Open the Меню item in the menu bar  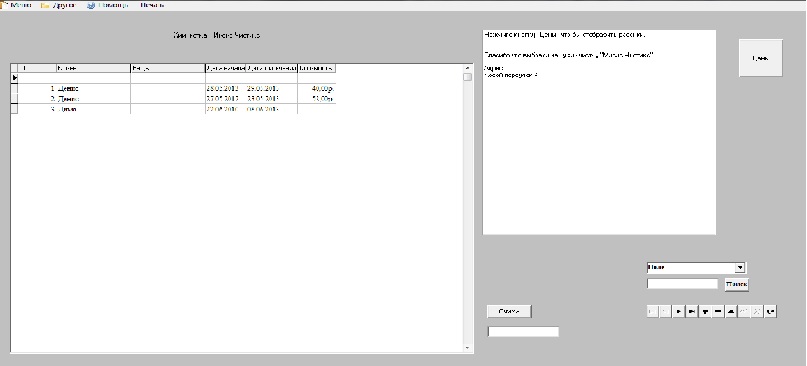tap(16, 5)
